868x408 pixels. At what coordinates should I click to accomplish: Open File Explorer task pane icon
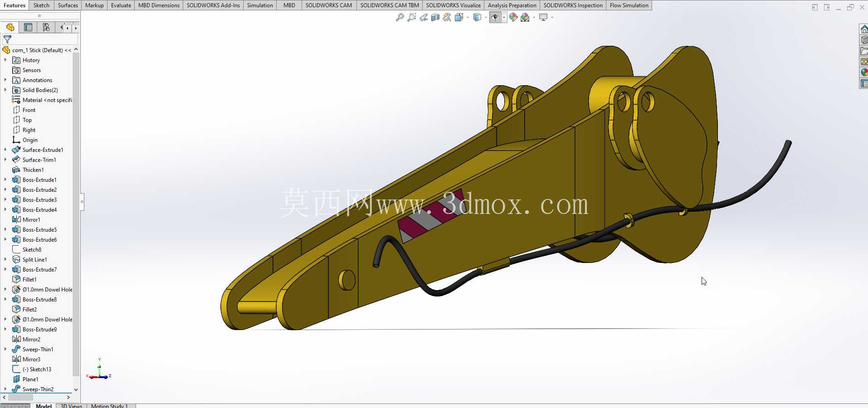point(864,51)
